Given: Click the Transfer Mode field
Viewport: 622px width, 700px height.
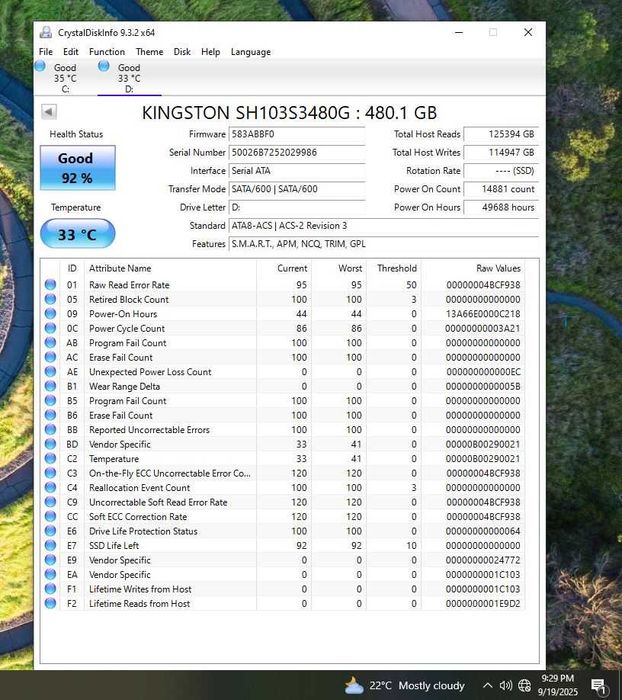Looking at the screenshot, I should pos(297,189).
